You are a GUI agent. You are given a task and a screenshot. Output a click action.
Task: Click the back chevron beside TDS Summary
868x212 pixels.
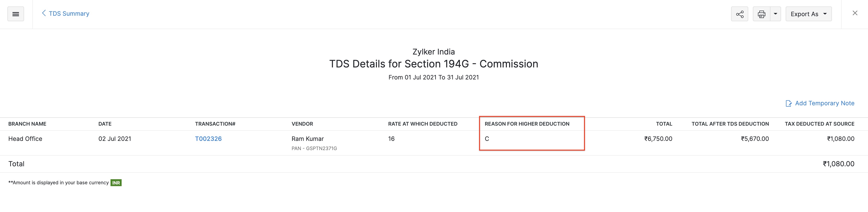click(x=44, y=13)
